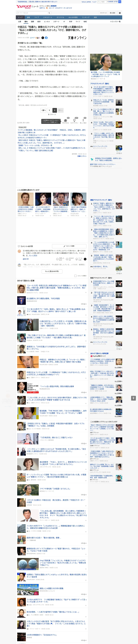Screen dimensions: 138x644
Task: Select the IT category tab
Action: (x=64, y=21)
